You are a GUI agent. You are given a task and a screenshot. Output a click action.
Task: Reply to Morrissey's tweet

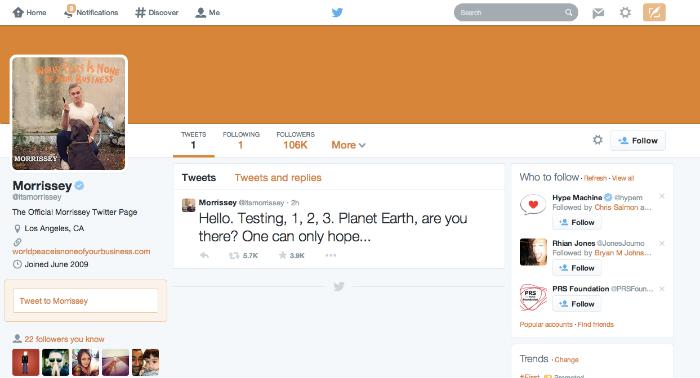[x=204, y=255]
